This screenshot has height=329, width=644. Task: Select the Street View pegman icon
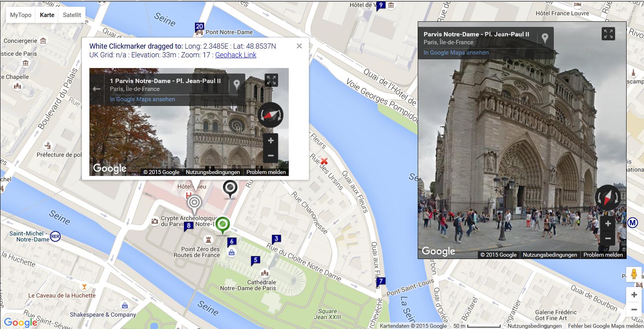click(634, 274)
